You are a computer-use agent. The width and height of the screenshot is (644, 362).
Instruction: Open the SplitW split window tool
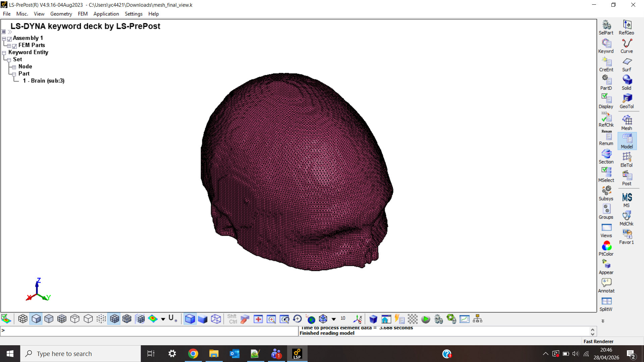(606, 304)
